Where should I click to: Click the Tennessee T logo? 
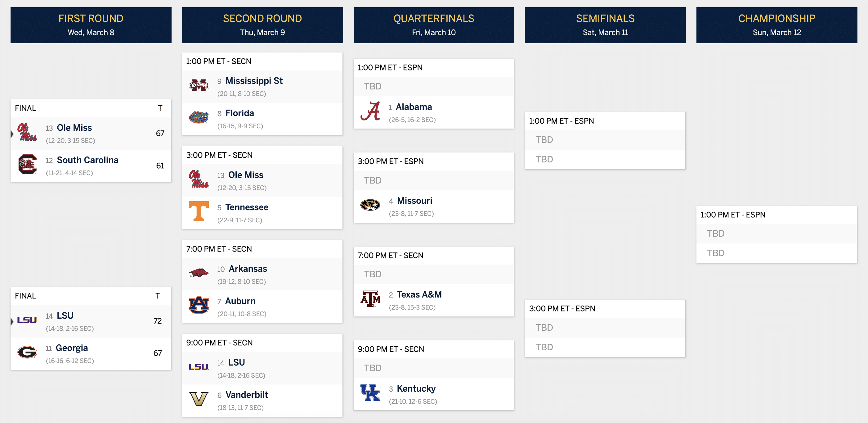(199, 211)
